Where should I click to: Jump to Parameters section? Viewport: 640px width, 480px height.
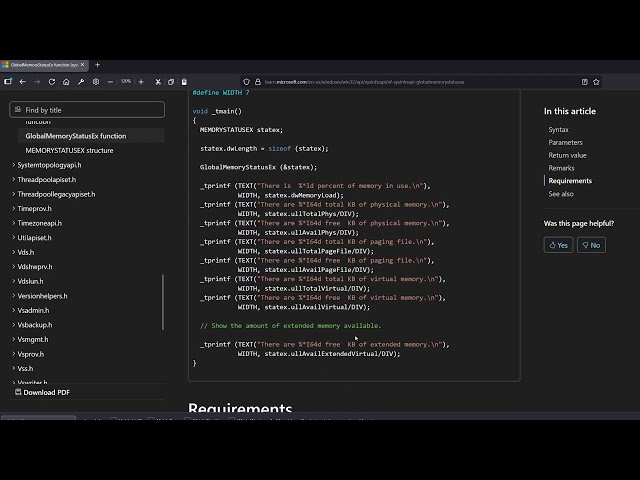565,142
